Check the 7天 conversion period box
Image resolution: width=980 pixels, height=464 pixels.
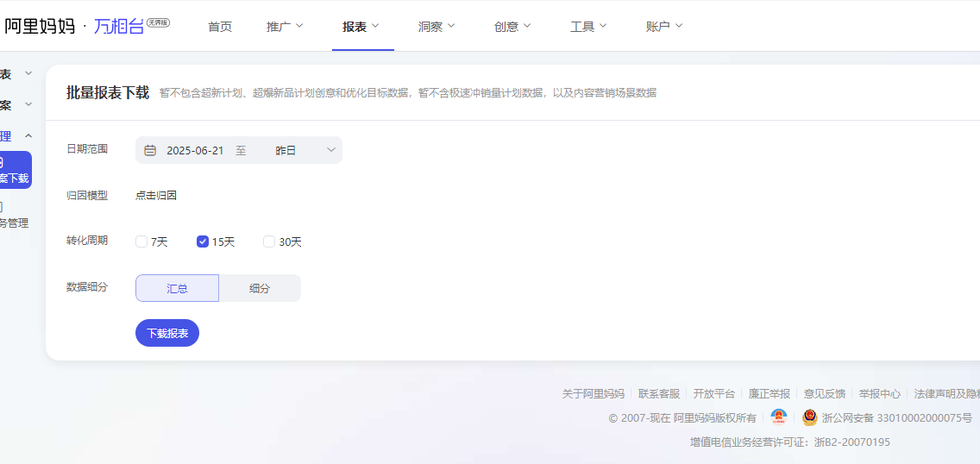pyautogui.click(x=141, y=241)
